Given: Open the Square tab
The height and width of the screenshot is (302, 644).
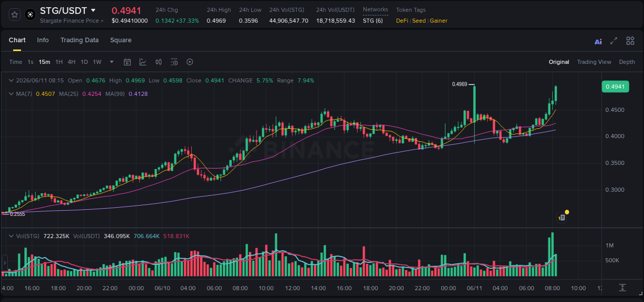Looking at the screenshot, I should pyautogui.click(x=121, y=40).
